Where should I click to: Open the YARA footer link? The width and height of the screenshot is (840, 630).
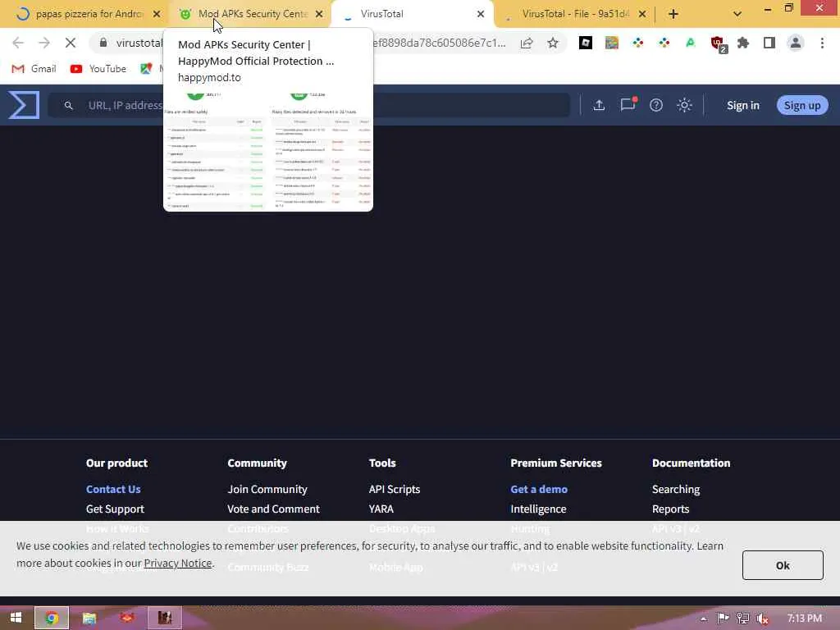[381, 509]
